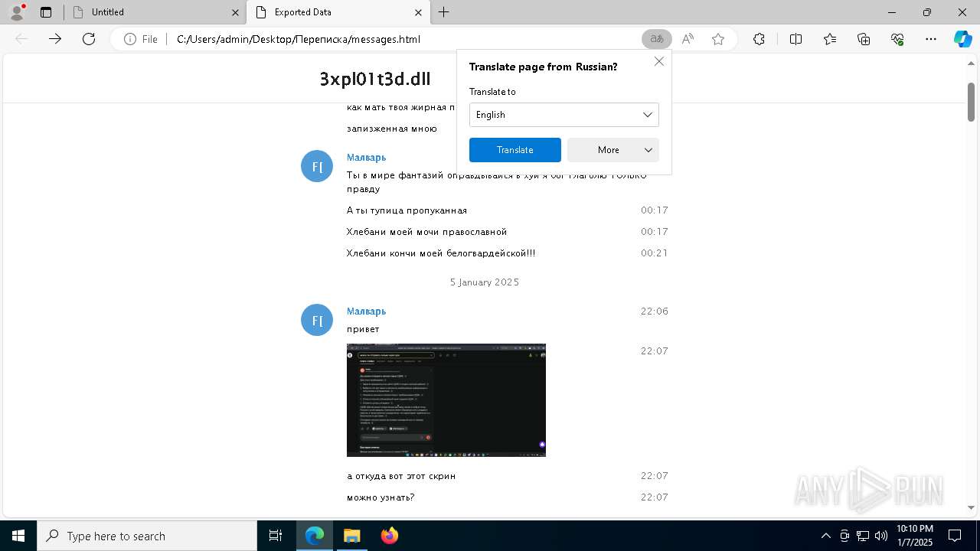Click the 'можно узнать?' message
Viewport: 980px width, 551px height.
381,497
